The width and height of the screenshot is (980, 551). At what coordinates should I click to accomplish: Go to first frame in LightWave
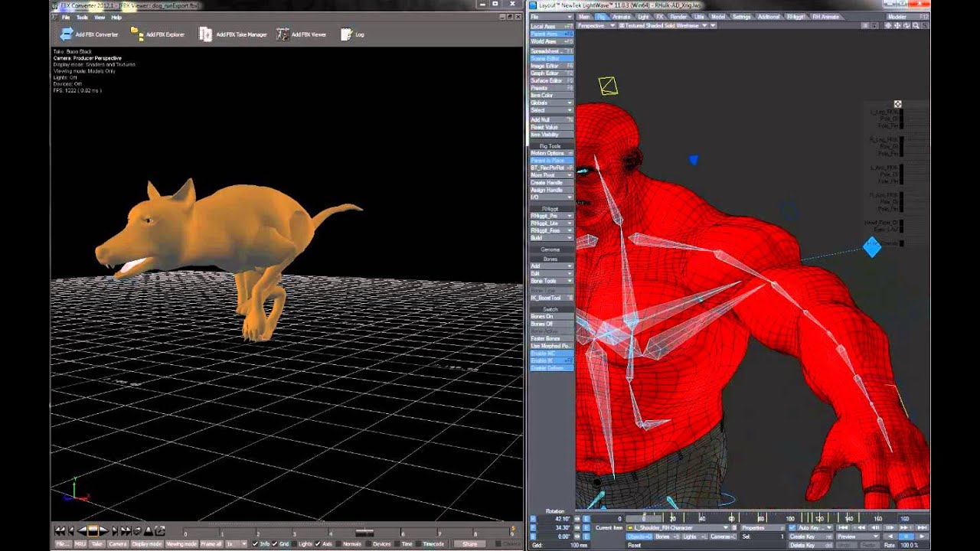(x=844, y=527)
